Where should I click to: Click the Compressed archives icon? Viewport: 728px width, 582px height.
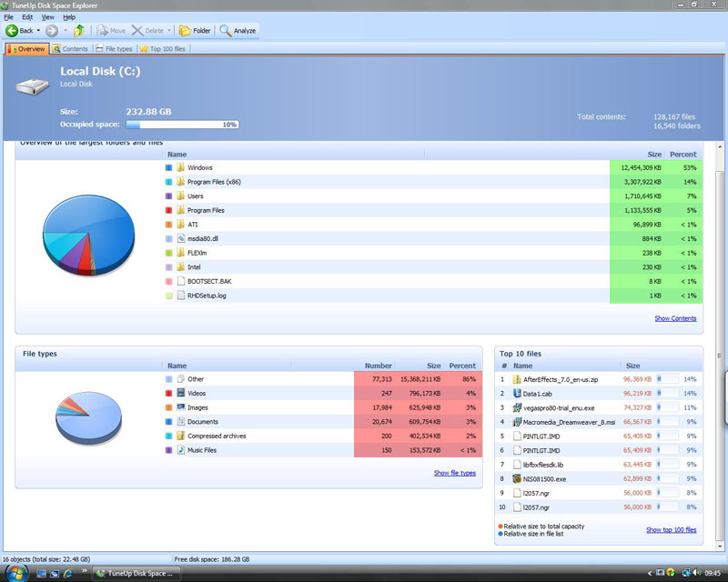(180, 436)
